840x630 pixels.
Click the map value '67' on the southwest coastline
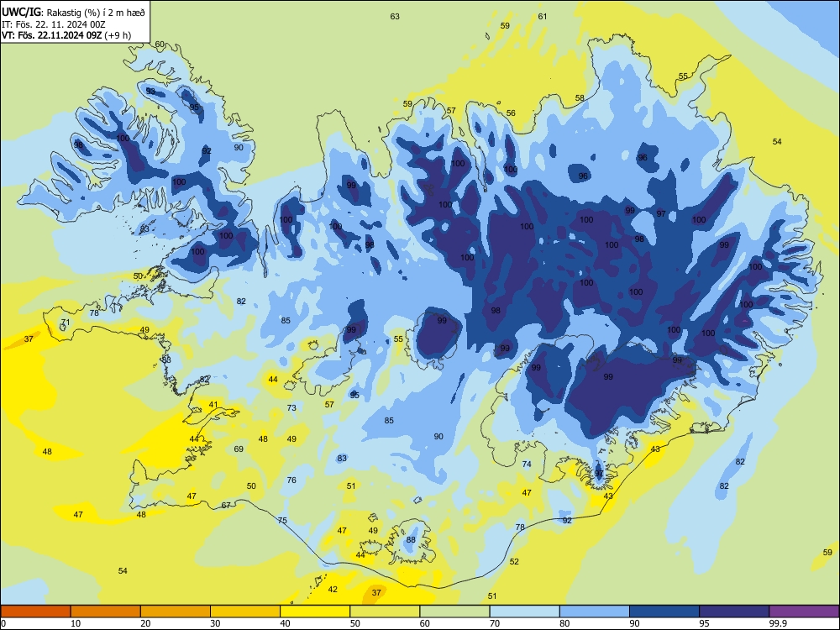[x=226, y=505]
